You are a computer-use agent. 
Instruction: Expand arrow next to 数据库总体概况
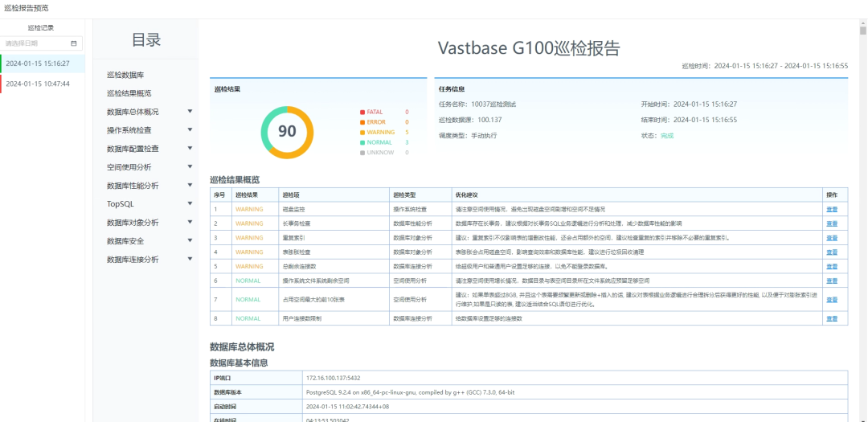point(190,111)
